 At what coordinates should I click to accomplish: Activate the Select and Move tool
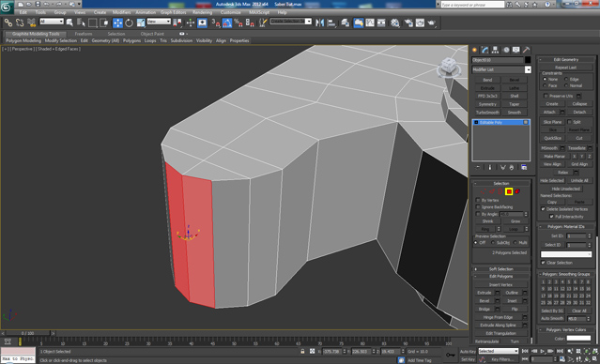pos(118,23)
